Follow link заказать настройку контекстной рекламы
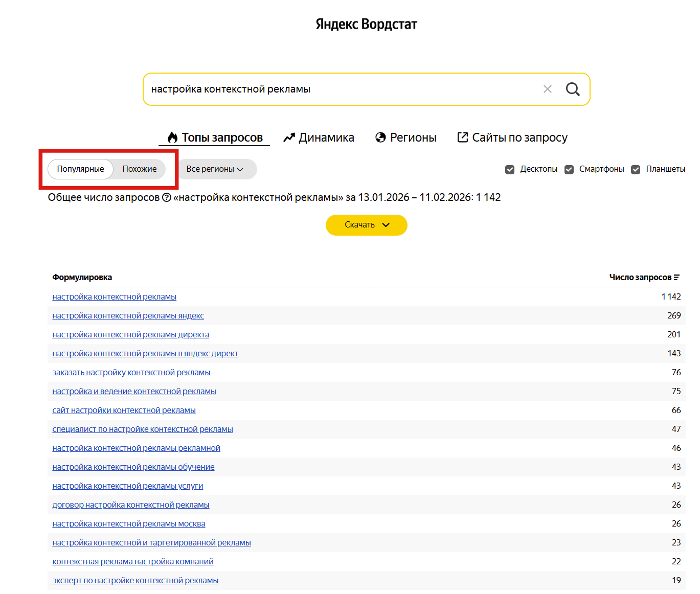Image resolution: width=700 pixels, height=594 pixels. coord(131,373)
